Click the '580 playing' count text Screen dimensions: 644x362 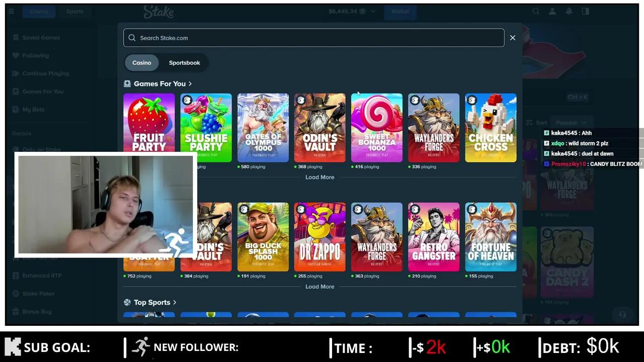pos(253,167)
